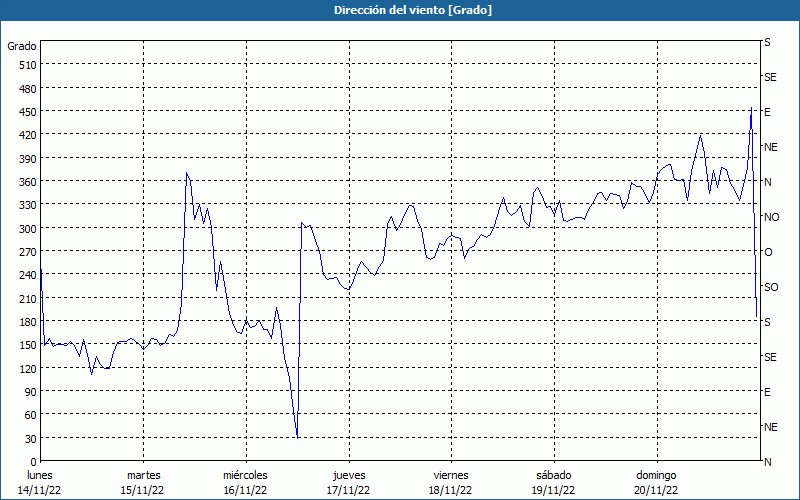Click the 'viernes' day label
This screenshot has width=800, height=500.
coord(451,476)
